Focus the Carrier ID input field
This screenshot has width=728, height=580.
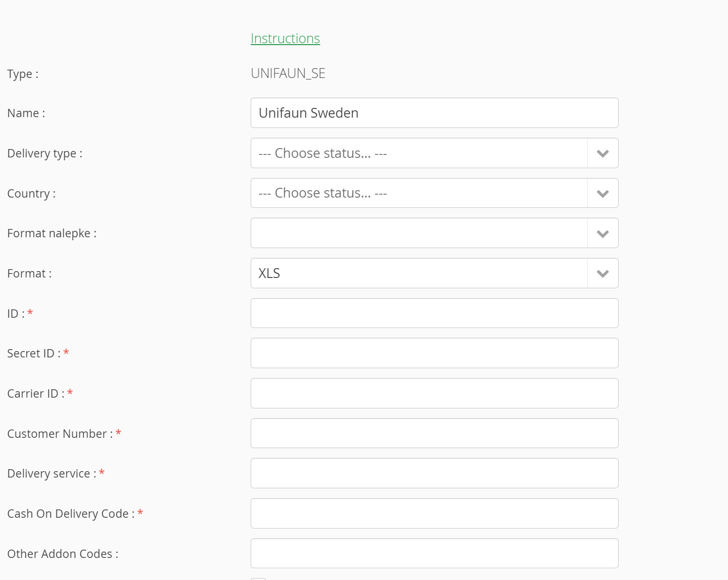pos(434,393)
